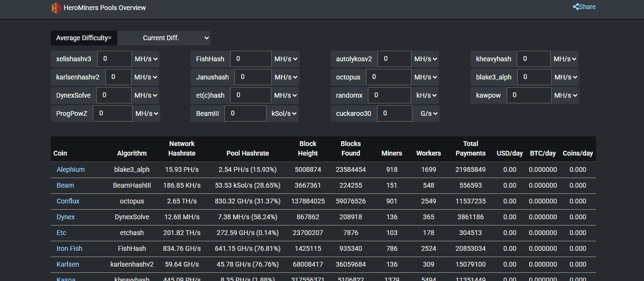This screenshot has height=281, width=644.
Task: Select the autolykosv2 hashrate input
Action: 394,59
